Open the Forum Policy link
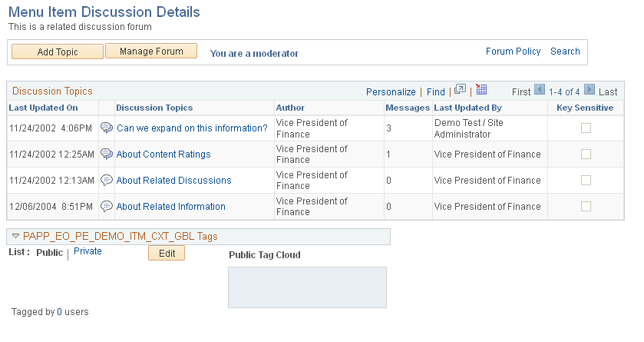This screenshot has width=644, height=342. (x=513, y=51)
